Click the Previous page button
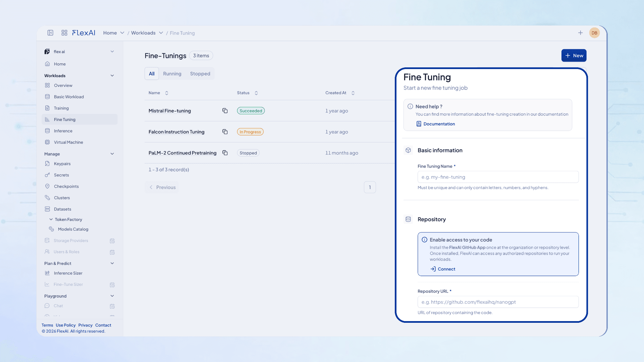 tap(162, 187)
